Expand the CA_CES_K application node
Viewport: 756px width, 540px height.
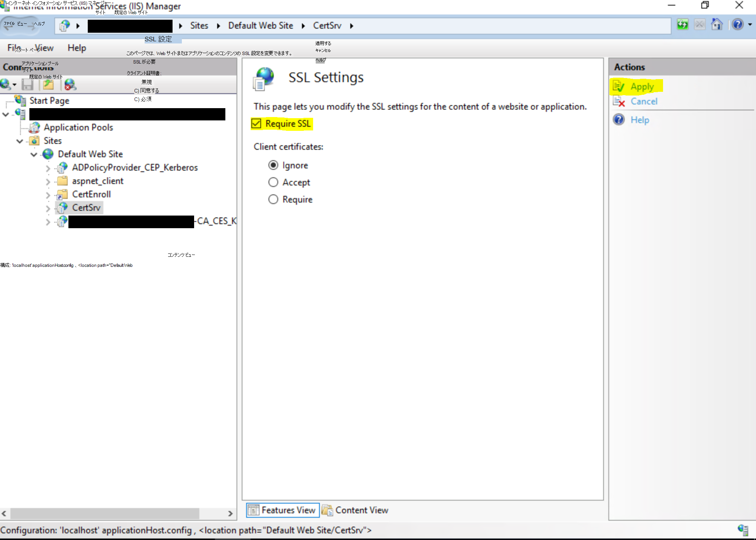pyautogui.click(x=48, y=222)
